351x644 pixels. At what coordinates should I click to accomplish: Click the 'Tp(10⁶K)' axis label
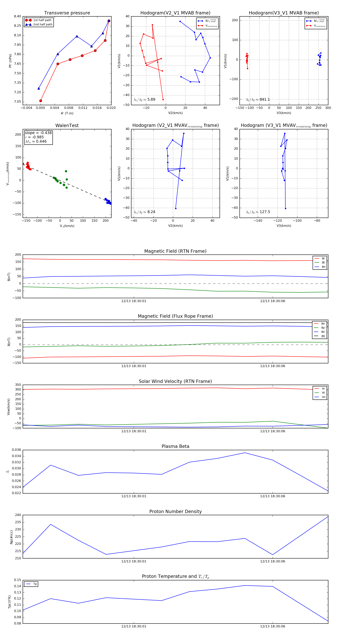[10, 602]
